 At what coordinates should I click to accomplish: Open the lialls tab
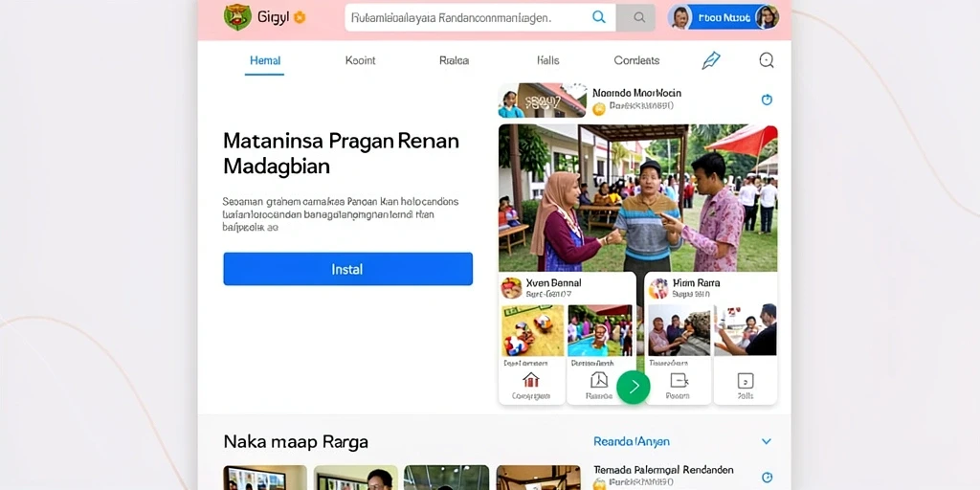tap(548, 60)
